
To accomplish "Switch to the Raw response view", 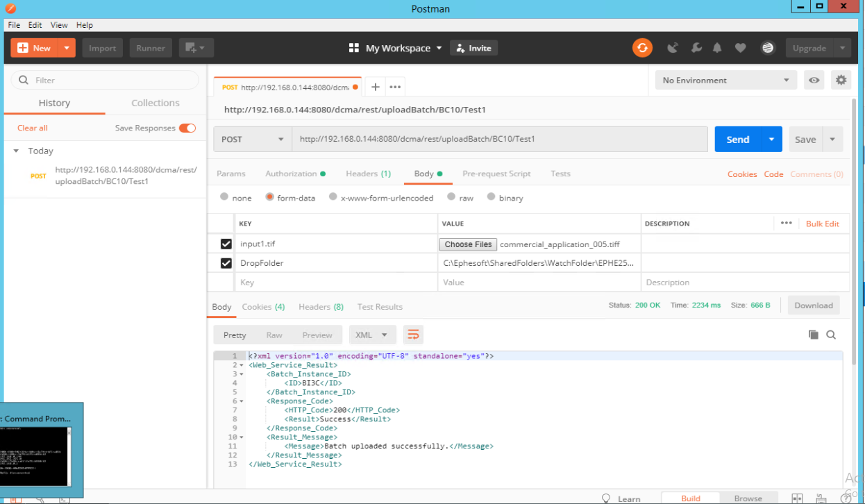I will 274,335.
